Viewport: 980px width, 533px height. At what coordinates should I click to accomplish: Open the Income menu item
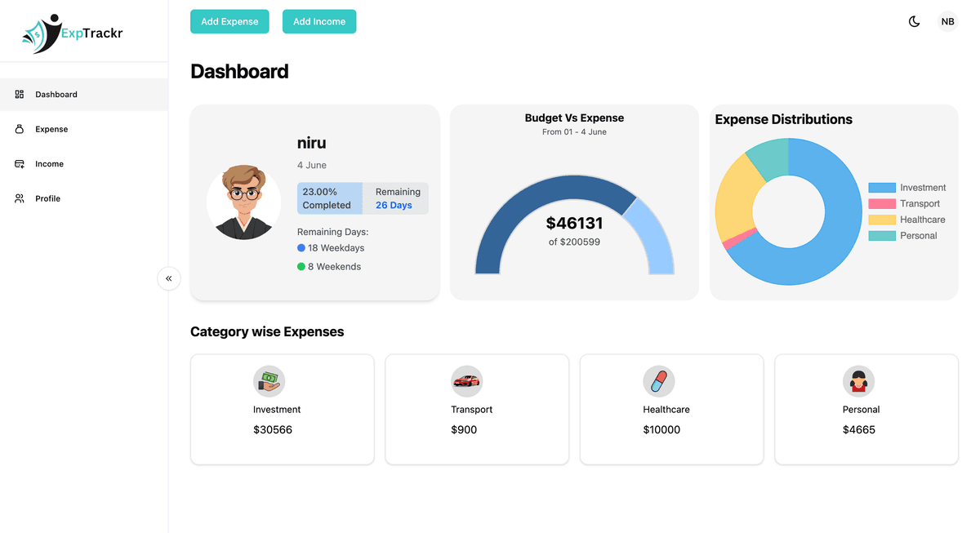click(x=84, y=164)
